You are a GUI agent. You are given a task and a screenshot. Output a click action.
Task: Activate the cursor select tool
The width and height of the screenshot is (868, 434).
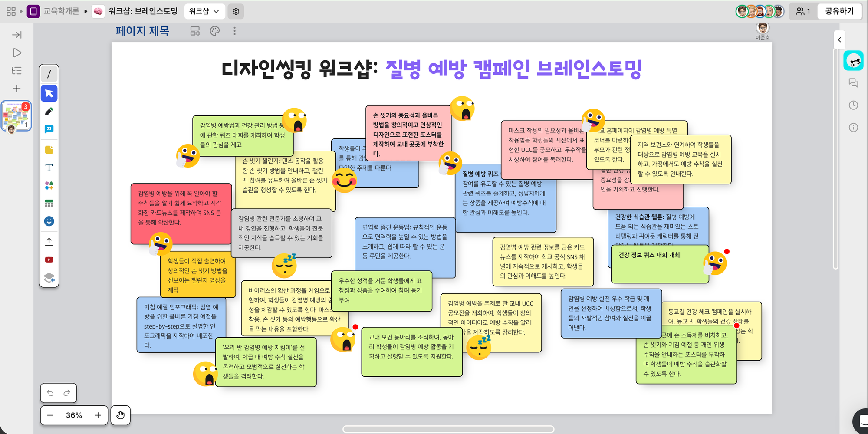49,93
